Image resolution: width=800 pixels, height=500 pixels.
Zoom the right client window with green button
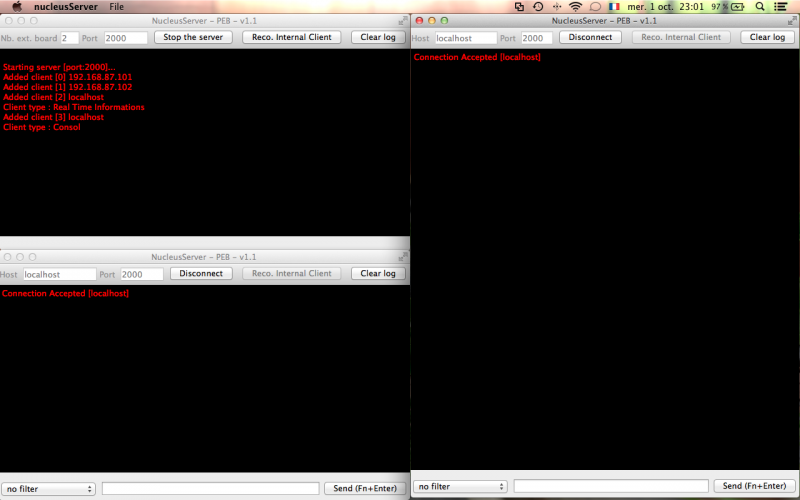pos(444,20)
